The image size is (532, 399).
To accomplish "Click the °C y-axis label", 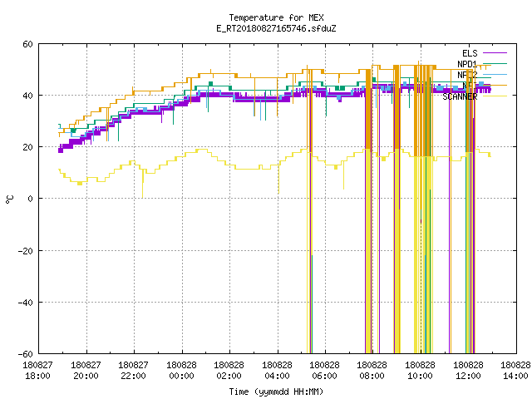I will pos(9,199).
